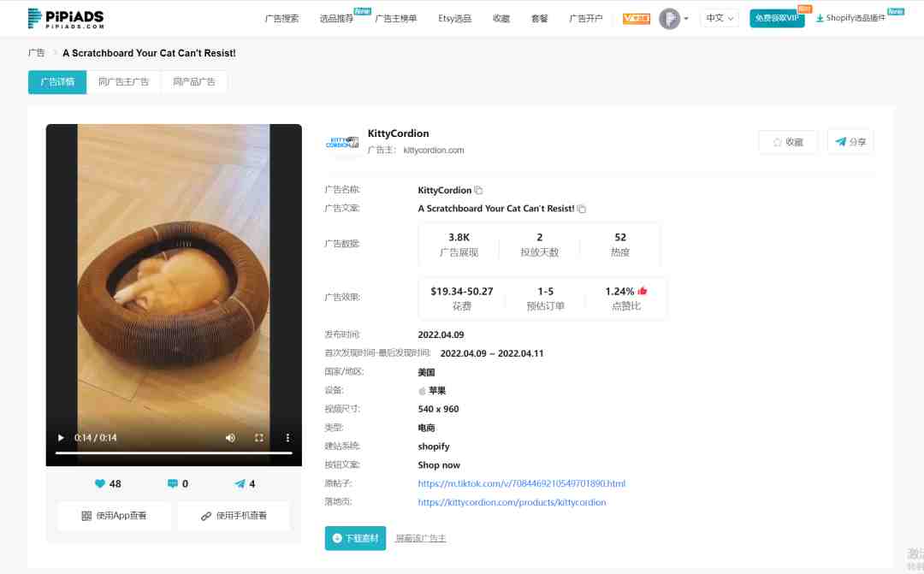Click the orange VIP badge icon
This screenshot has height=574, width=924.
(x=637, y=18)
